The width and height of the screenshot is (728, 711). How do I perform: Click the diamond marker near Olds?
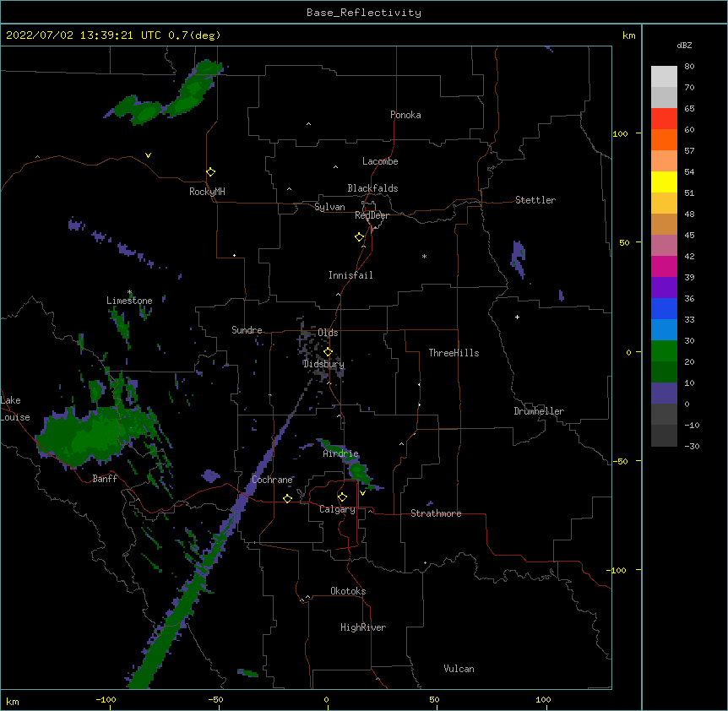[x=328, y=352]
